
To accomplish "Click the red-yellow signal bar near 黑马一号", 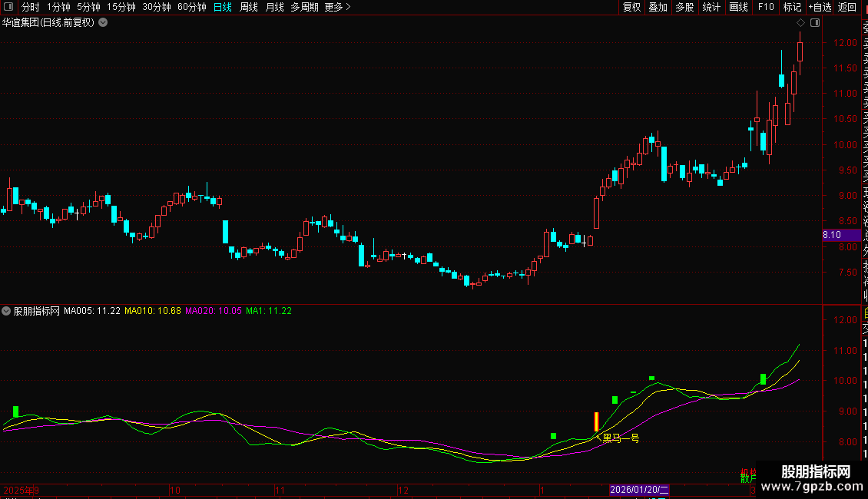I will coord(596,421).
